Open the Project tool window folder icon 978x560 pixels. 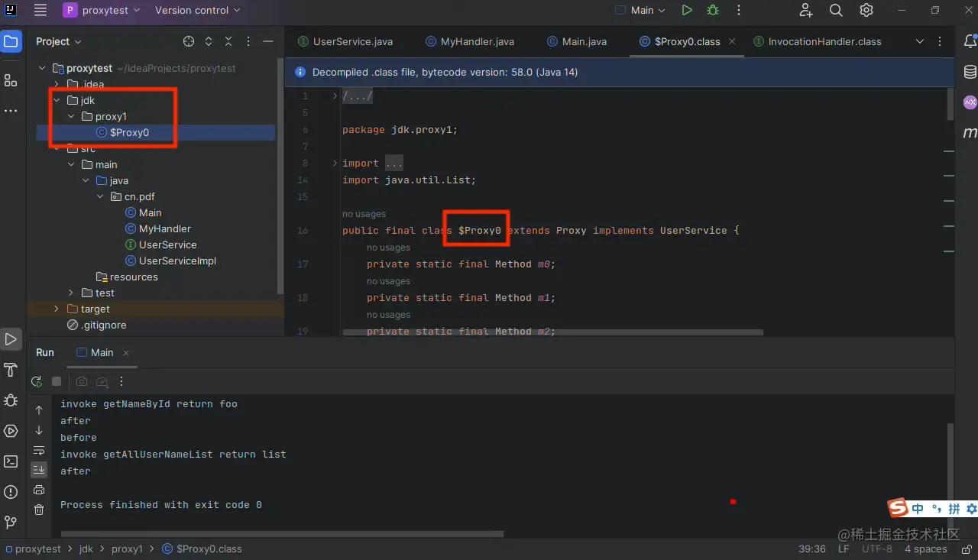coord(11,41)
